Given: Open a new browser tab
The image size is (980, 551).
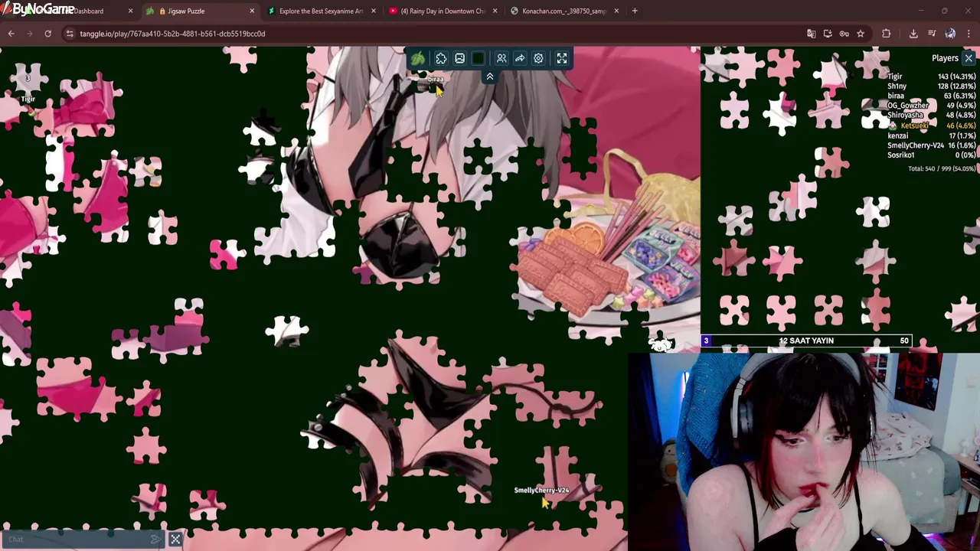Looking at the screenshot, I should point(635,11).
